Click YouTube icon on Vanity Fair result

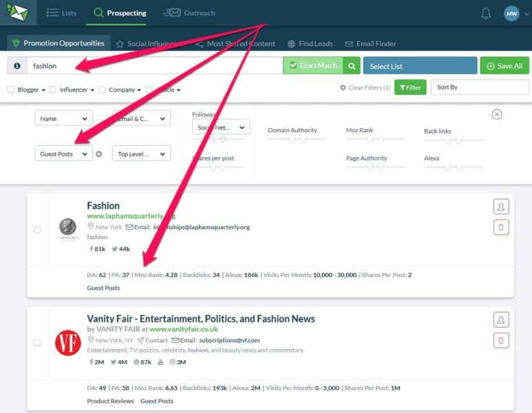(160, 362)
